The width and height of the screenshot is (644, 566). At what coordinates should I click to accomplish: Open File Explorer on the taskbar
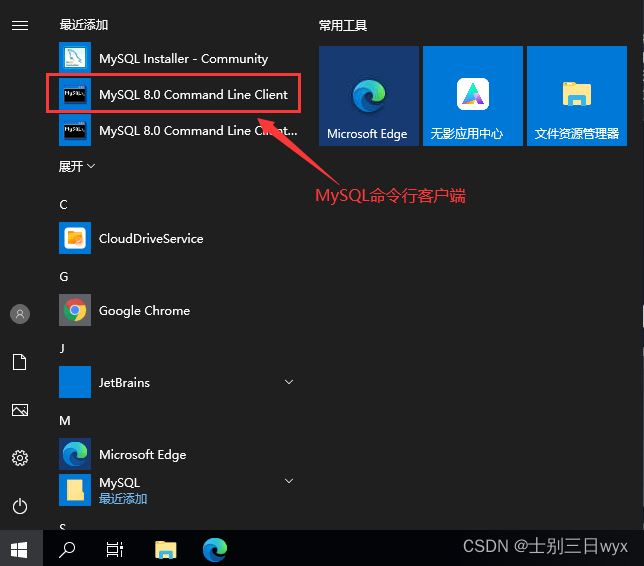pos(166,550)
